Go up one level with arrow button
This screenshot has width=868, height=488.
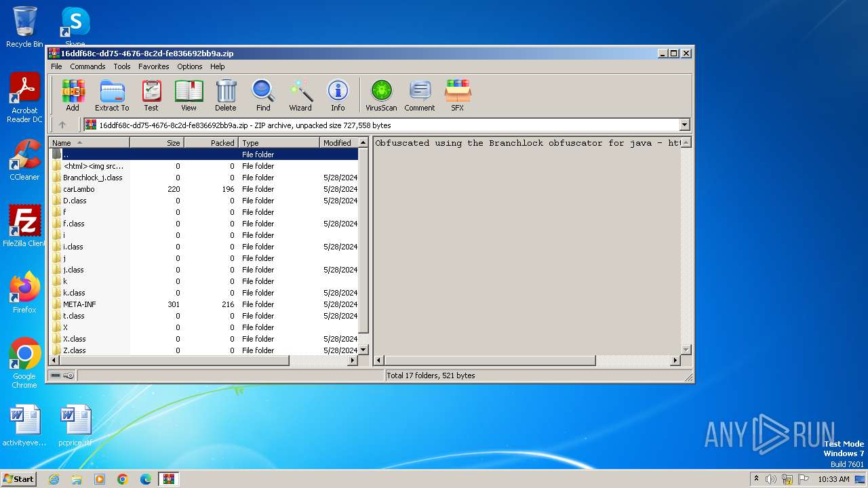pyautogui.click(x=62, y=125)
